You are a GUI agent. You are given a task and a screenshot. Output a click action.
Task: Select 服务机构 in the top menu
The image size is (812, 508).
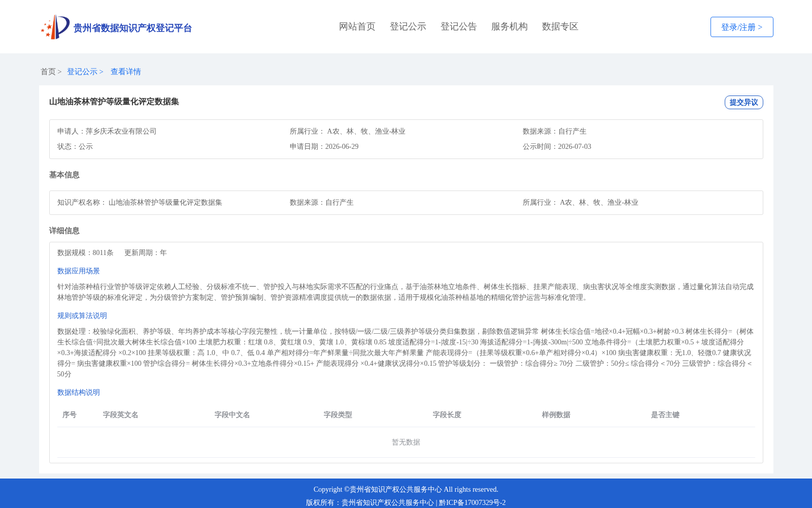click(x=510, y=26)
